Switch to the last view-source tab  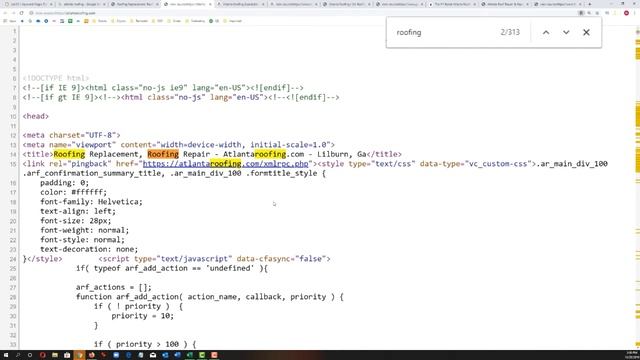[558, 4]
